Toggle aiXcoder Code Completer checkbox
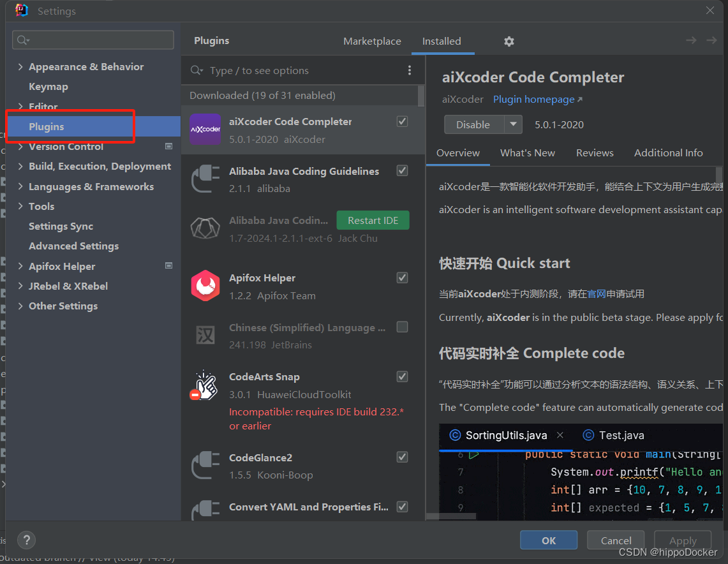 point(402,121)
